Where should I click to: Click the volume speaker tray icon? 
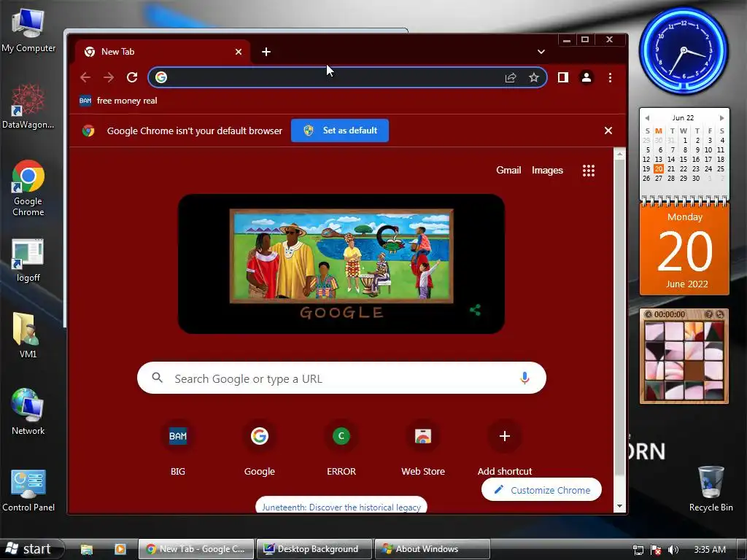coord(673,550)
